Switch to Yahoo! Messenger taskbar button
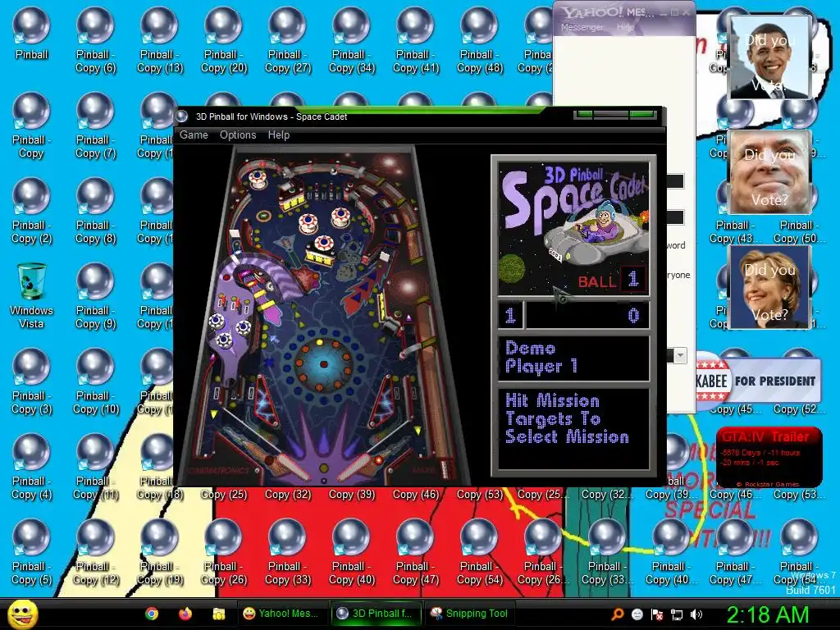 coord(282,614)
